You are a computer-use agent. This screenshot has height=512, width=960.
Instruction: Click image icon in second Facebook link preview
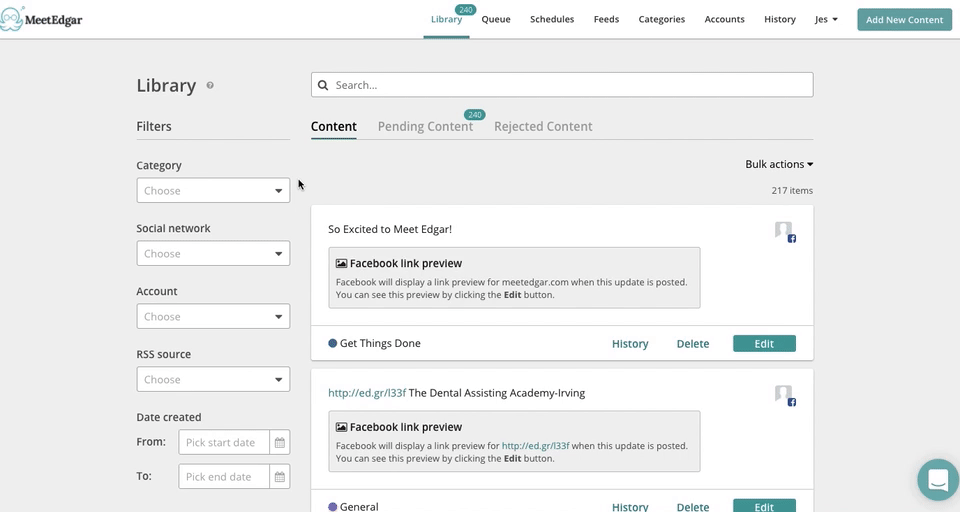341,427
